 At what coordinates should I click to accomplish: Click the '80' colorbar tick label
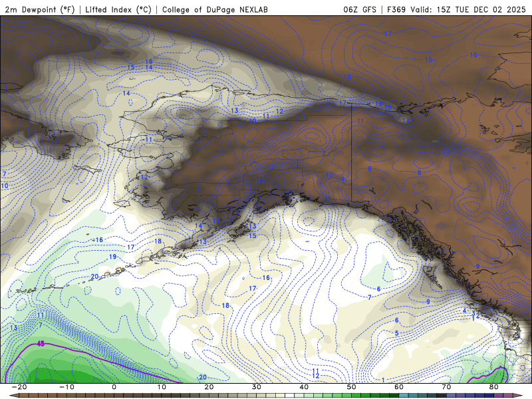[x=494, y=387]
